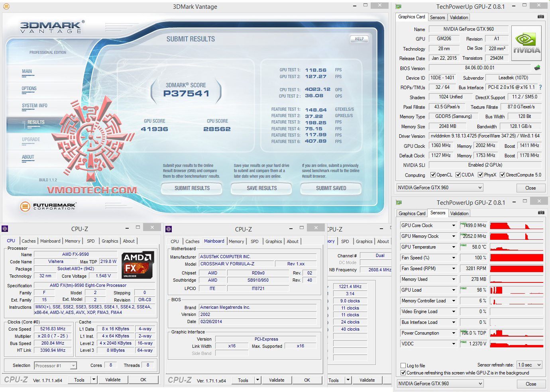Click the BIOS save chip icon beside BIOS Version

point(537,68)
